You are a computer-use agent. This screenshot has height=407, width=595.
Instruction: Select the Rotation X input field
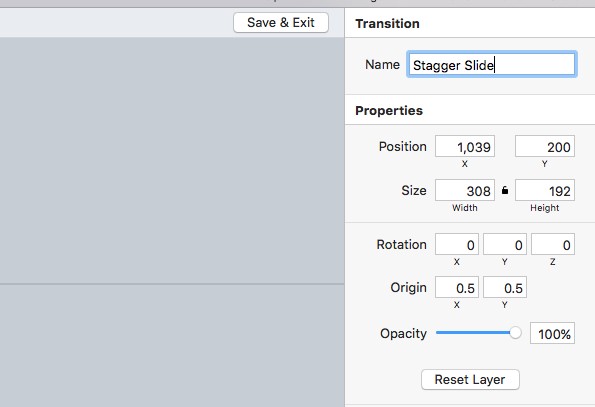click(x=457, y=244)
